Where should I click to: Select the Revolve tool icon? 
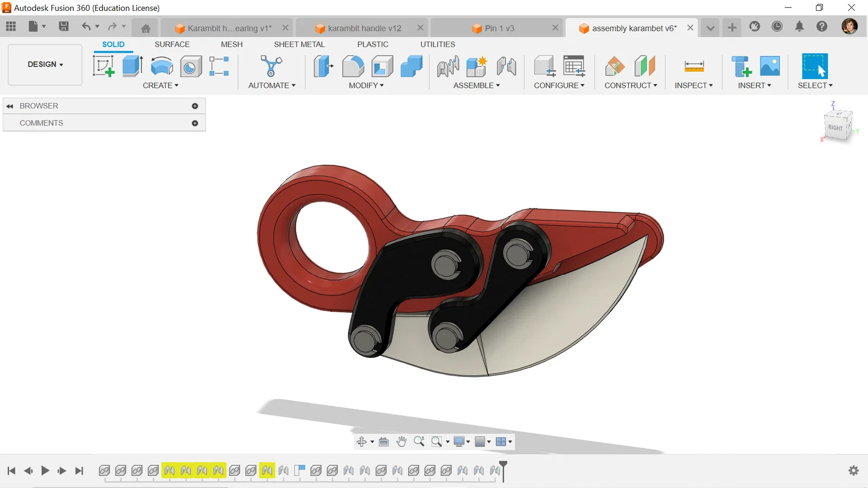click(162, 67)
